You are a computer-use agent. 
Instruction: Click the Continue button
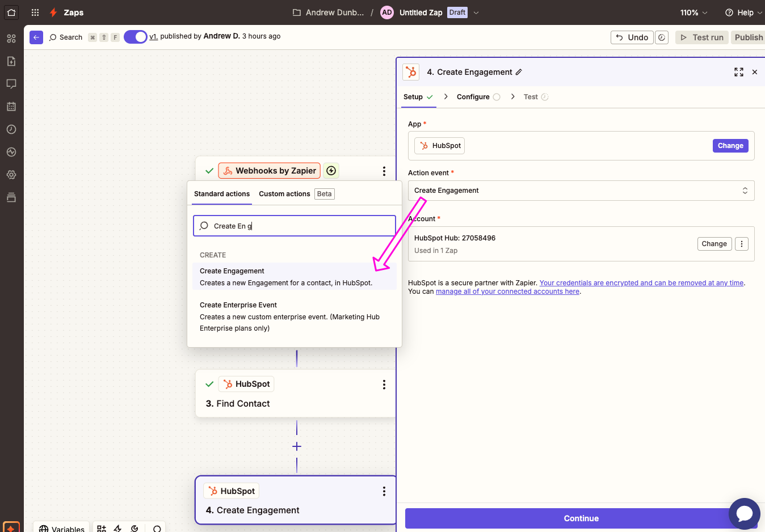tap(581, 518)
